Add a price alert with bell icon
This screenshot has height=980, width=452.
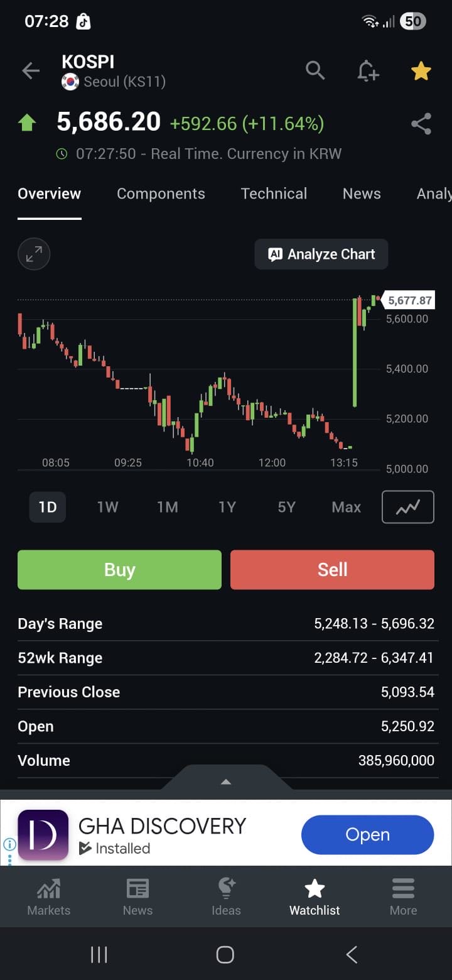368,71
